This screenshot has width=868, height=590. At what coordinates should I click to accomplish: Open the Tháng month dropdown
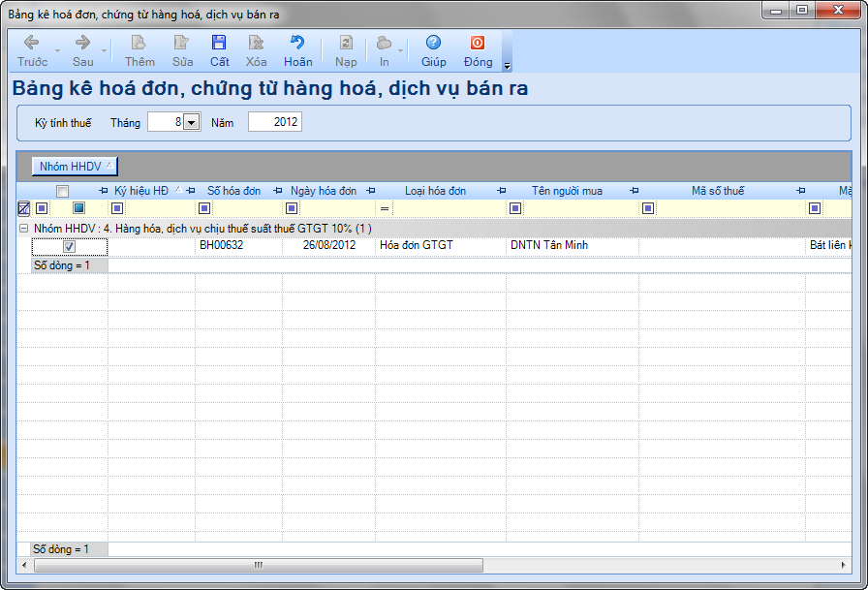point(192,122)
